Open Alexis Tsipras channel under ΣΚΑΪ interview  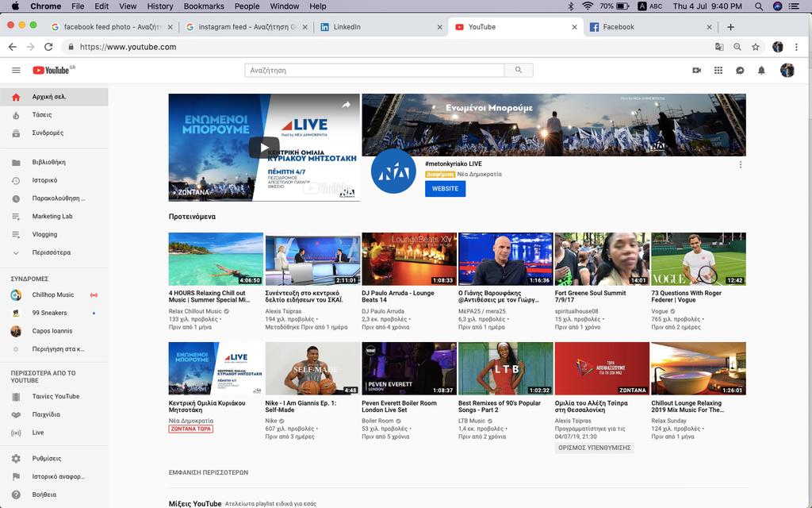pos(283,311)
